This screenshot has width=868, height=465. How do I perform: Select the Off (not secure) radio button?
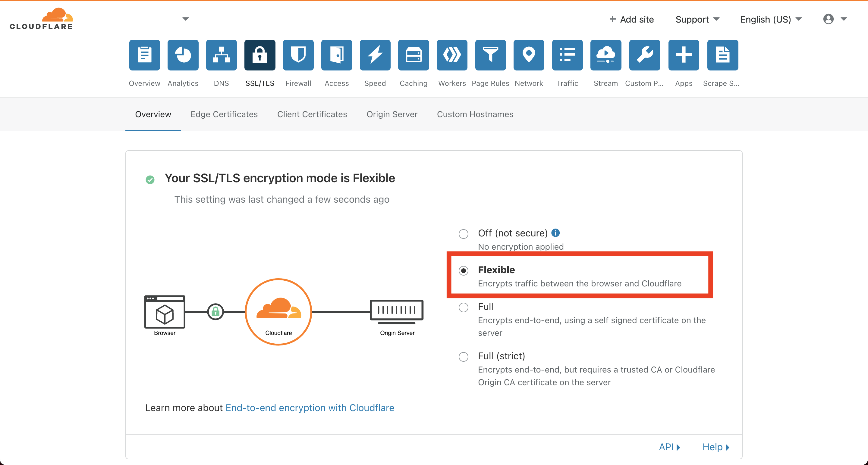point(463,234)
